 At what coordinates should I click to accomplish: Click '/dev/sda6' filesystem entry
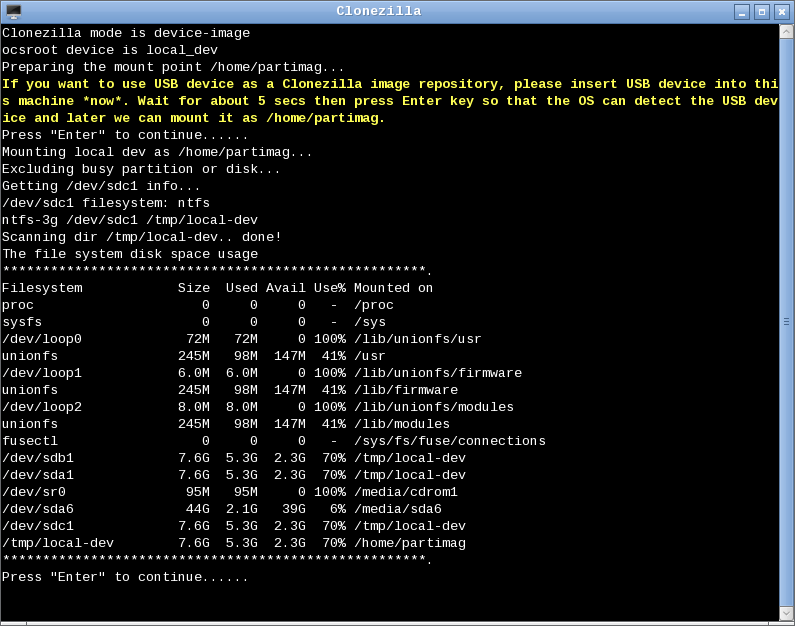point(38,509)
